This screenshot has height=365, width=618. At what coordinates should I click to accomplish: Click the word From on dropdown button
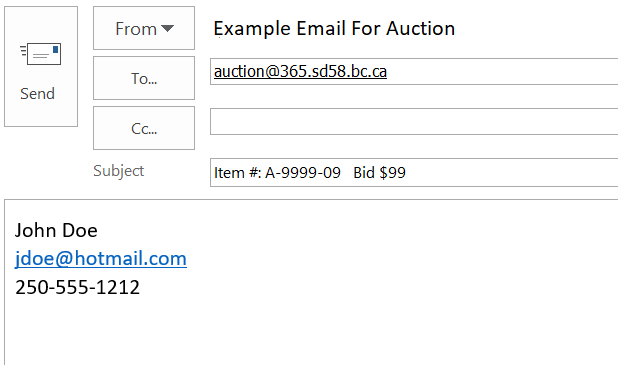tap(136, 29)
